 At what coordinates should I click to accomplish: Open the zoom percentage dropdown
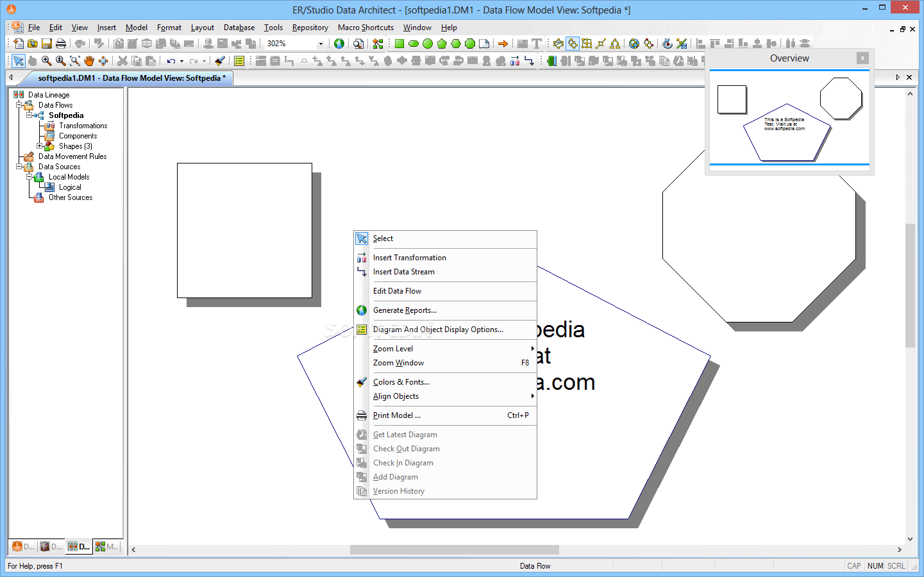click(321, 44)
